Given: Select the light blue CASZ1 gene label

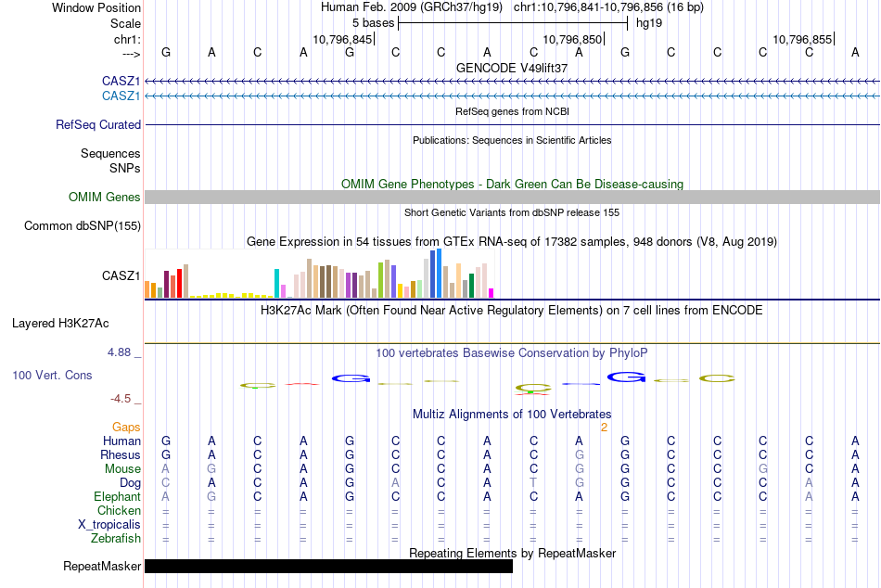Looking at the screenshot, I should 121,96.
